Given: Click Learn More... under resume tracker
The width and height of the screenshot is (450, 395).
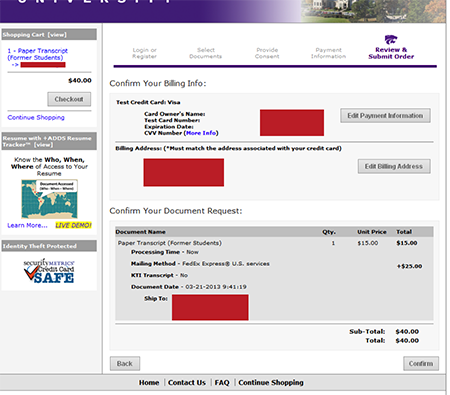Looking at the screenshot, I should tap(27, 225).
